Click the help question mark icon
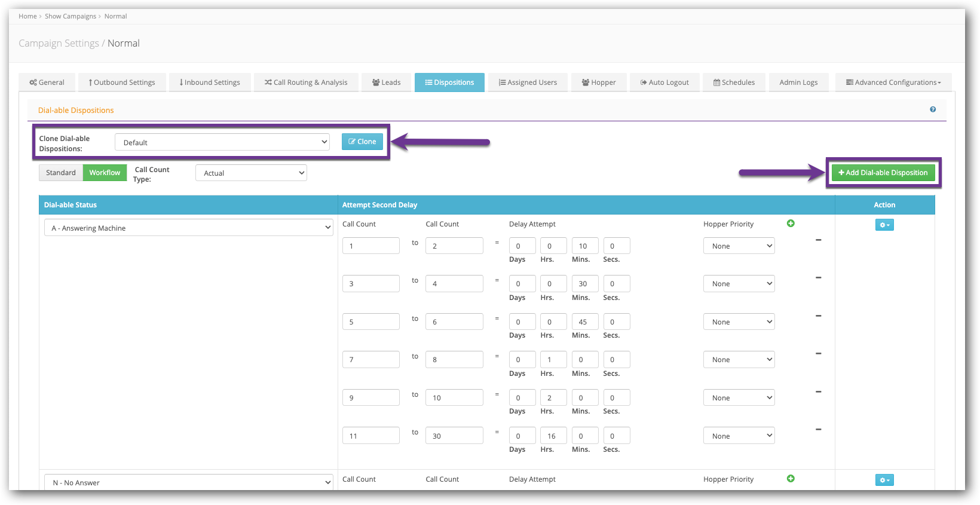This screenshot has width=980, height=505. (x=933, y=109)
